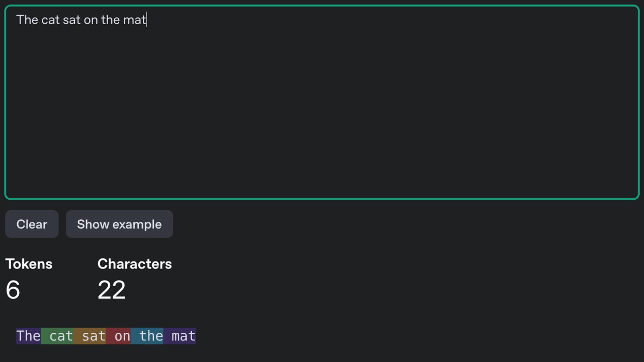Click the token count value 6
The width and height of the screenshot is (644, 362).
tap(13, 290)
